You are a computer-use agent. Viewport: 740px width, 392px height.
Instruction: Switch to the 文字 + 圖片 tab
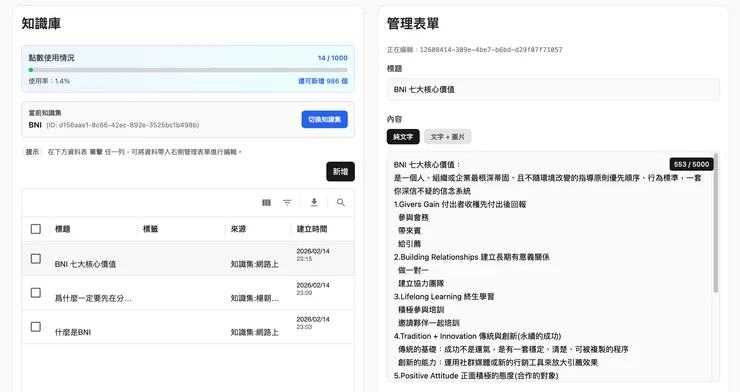(447, 137)
